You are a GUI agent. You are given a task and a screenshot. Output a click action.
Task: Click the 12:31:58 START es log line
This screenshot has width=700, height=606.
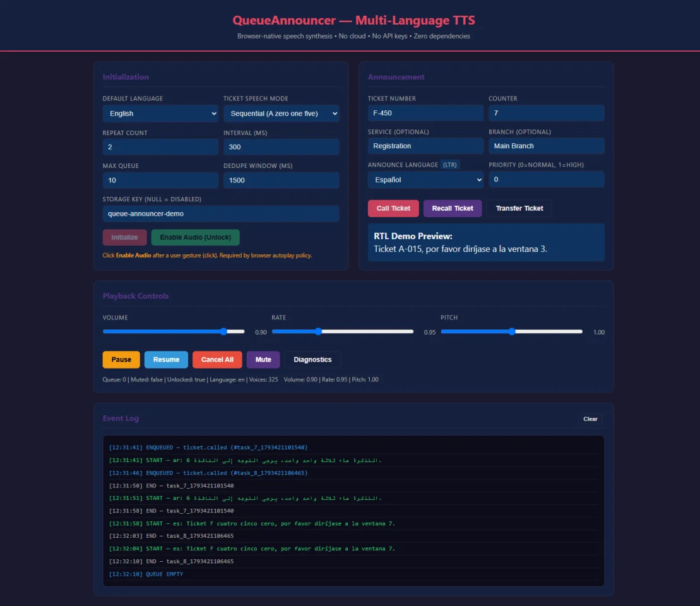click(x=353, y=523)
